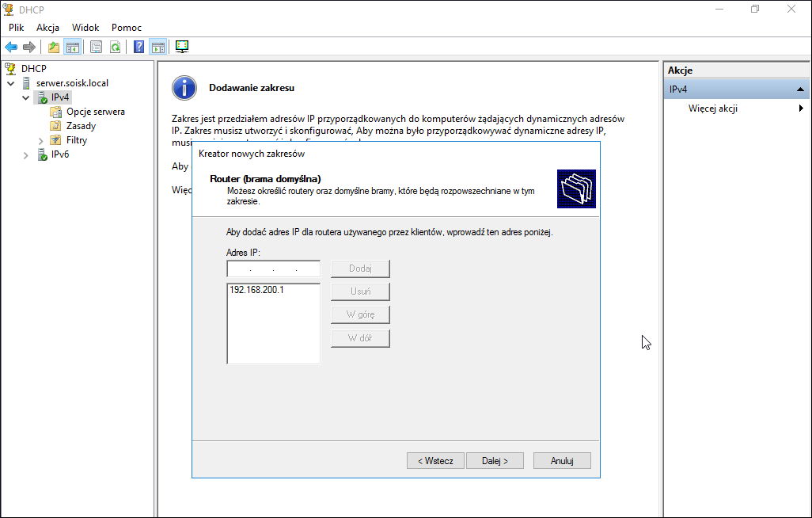Click the blue info icon beside Dodawanie zakresu
812x518 pixels.
184,88
